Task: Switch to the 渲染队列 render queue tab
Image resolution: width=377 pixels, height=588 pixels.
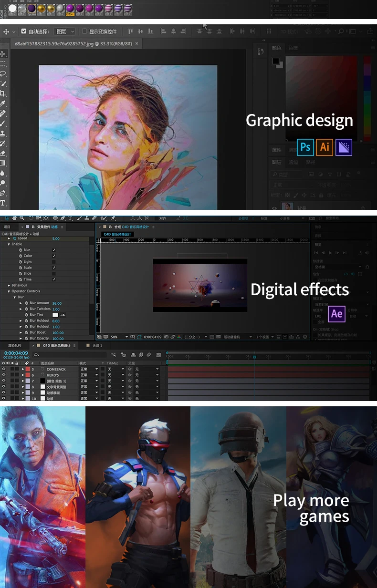Action: 14,345
